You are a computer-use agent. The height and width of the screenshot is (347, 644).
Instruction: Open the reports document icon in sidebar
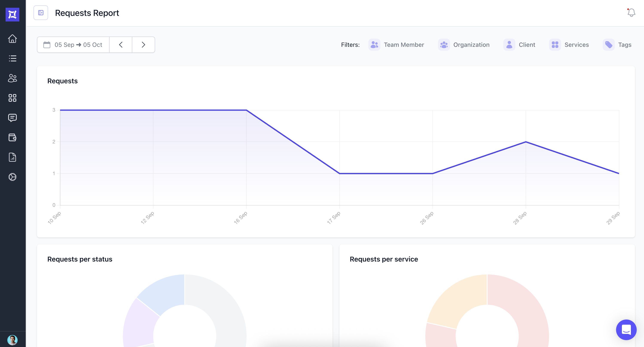(12, 157)
